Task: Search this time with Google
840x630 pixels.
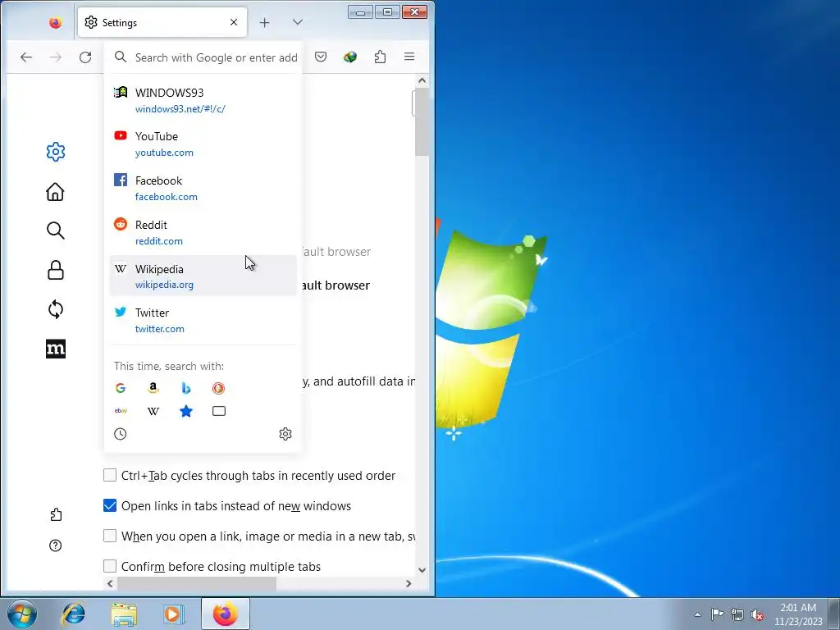Action: 121,388
